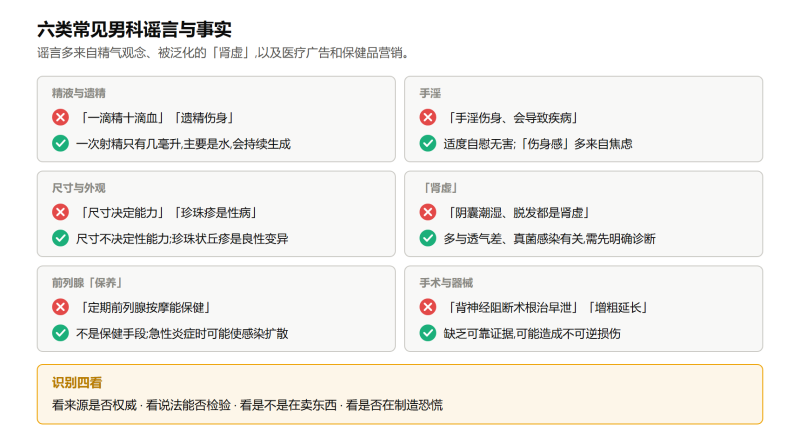800x437 pixels.
Task: Click the green check beside 不是保健手段
Action: coord(60,333)
